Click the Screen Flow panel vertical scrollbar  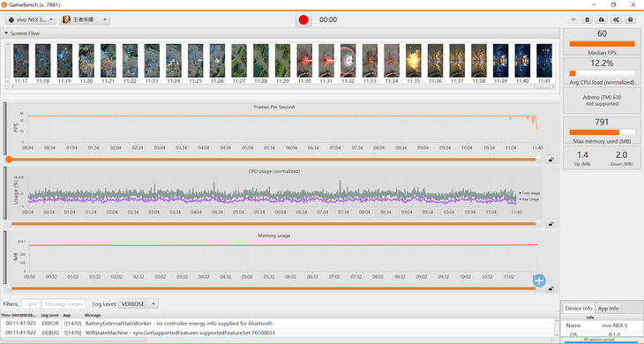pyautogui.click(x=7, y=63)
